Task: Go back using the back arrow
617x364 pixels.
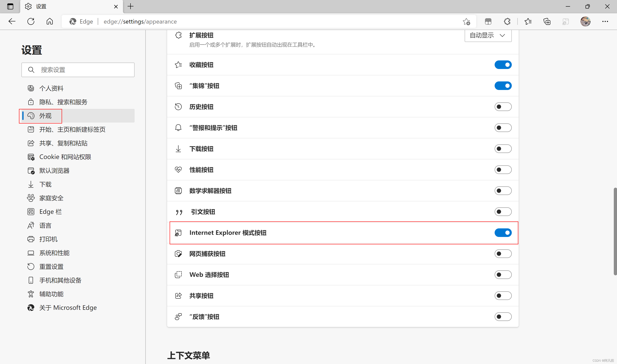Action: tap(12, 21)
